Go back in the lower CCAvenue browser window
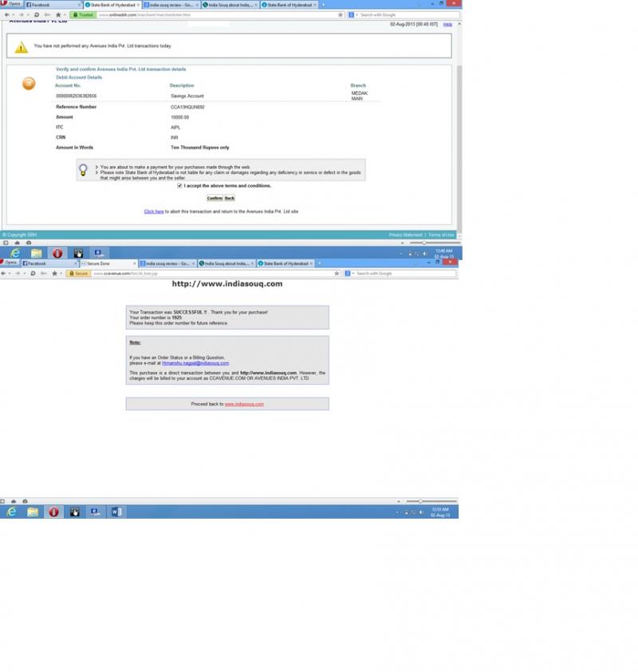 pyautogui.click(x=3, y=274)
